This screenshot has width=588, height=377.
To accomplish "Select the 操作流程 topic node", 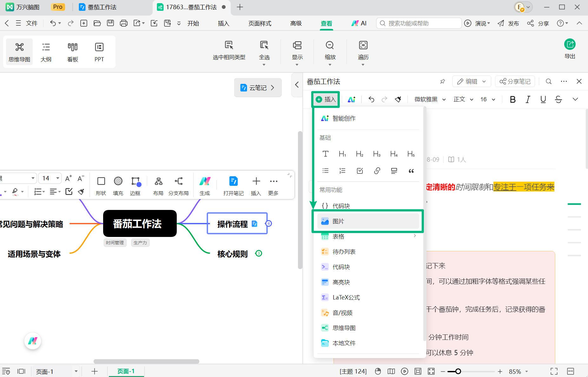I will point(237,224).
